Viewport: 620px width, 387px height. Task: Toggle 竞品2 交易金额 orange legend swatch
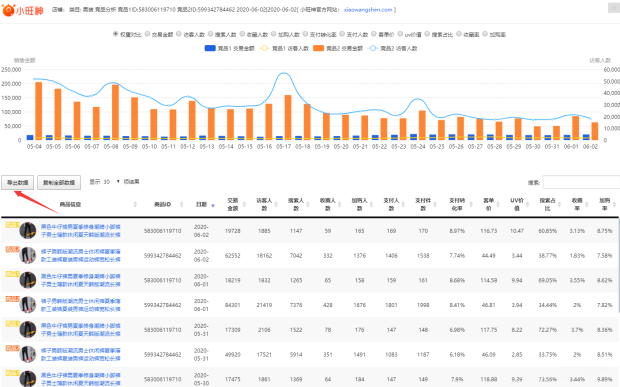[x=318, y=48]
